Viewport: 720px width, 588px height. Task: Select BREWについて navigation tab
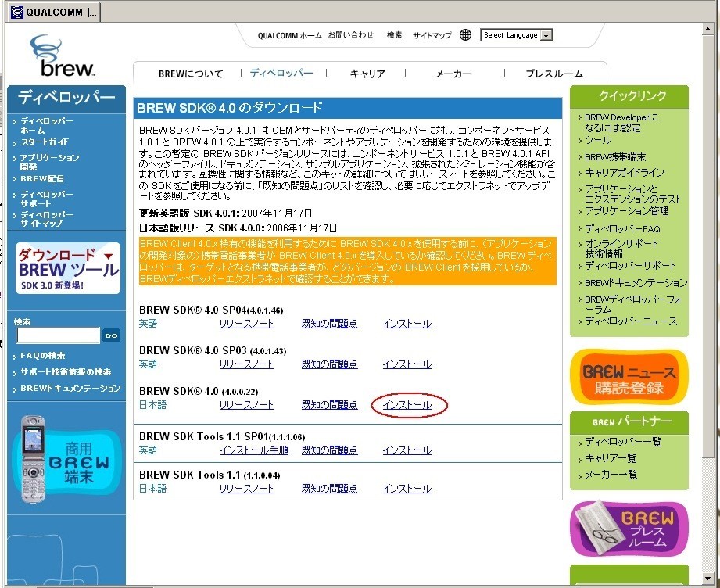pyautogui.click(x=191, y=73)
